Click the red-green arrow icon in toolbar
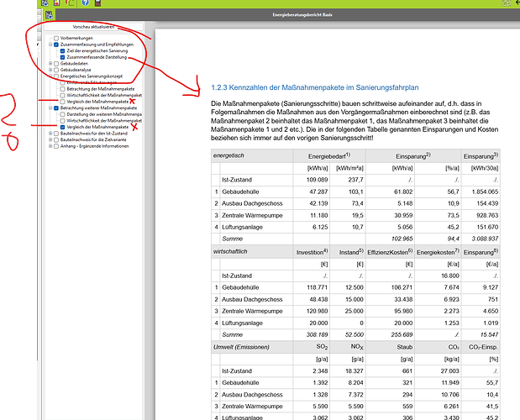 pos(71,3)
